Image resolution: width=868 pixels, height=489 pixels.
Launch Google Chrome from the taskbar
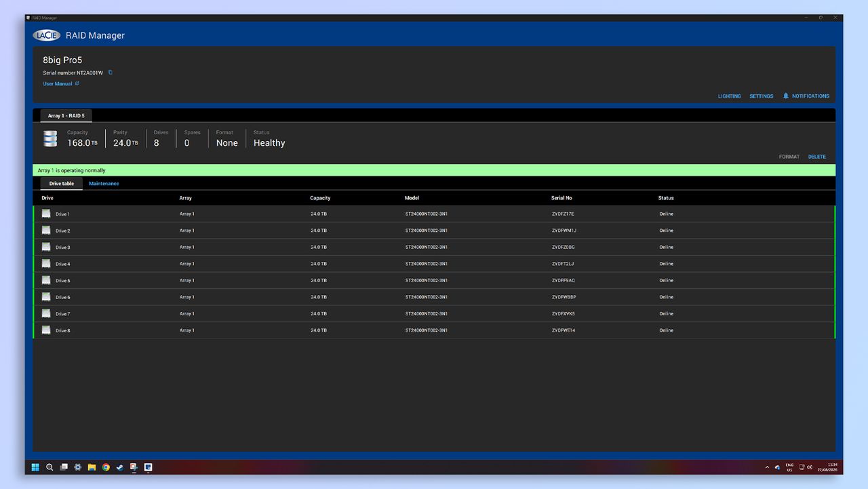click(x=106, y=467)
